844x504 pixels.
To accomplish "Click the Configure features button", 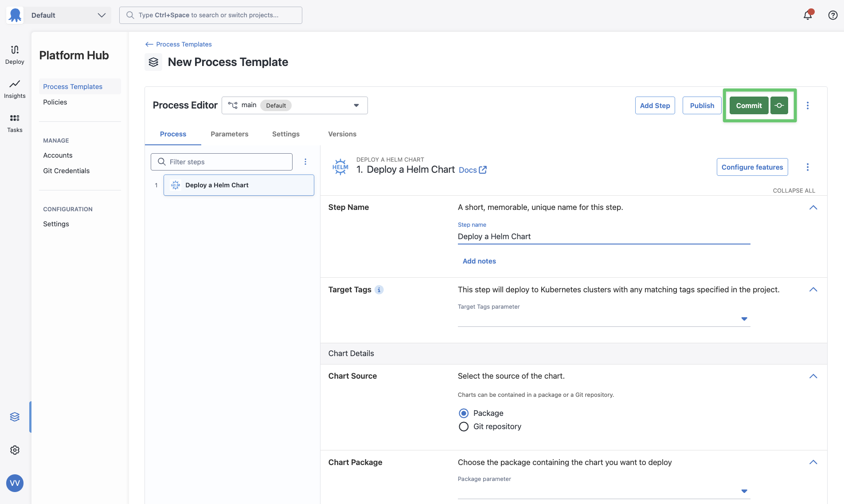I will (x=752, y=167).
